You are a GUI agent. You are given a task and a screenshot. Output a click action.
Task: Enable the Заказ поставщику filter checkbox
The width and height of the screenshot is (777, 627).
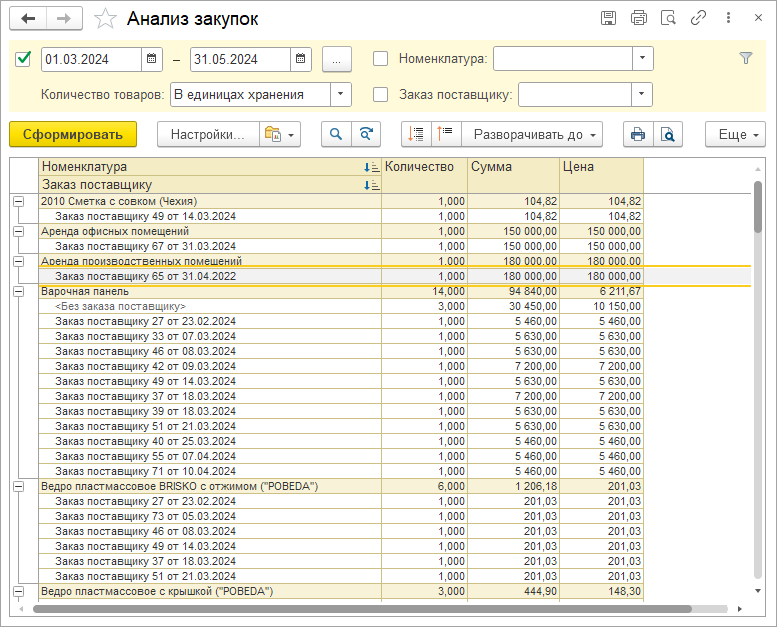pos(380,95)
